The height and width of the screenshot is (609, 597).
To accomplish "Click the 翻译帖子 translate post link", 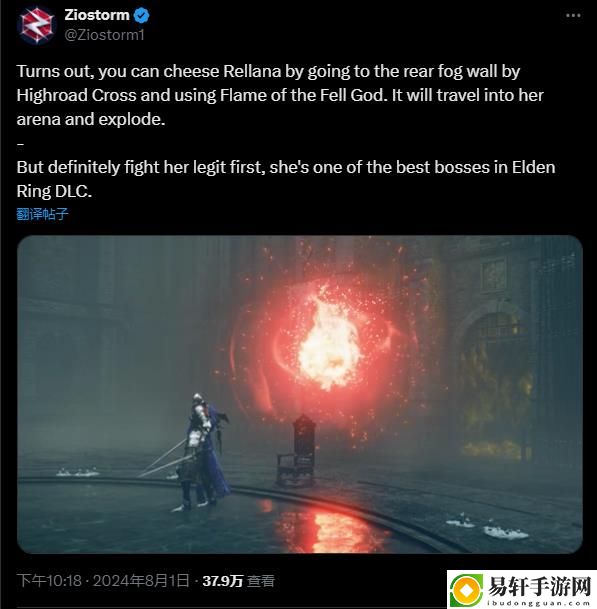I will point(42,214).
